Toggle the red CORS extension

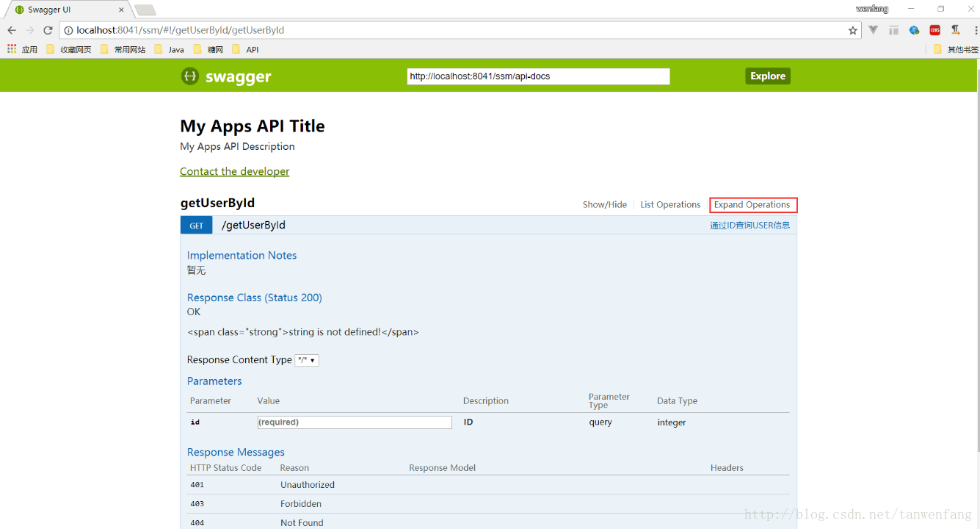[934, 30]
